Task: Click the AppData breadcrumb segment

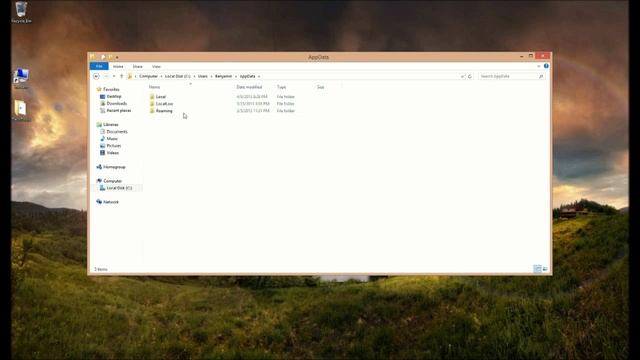Action: click(247, 76)
